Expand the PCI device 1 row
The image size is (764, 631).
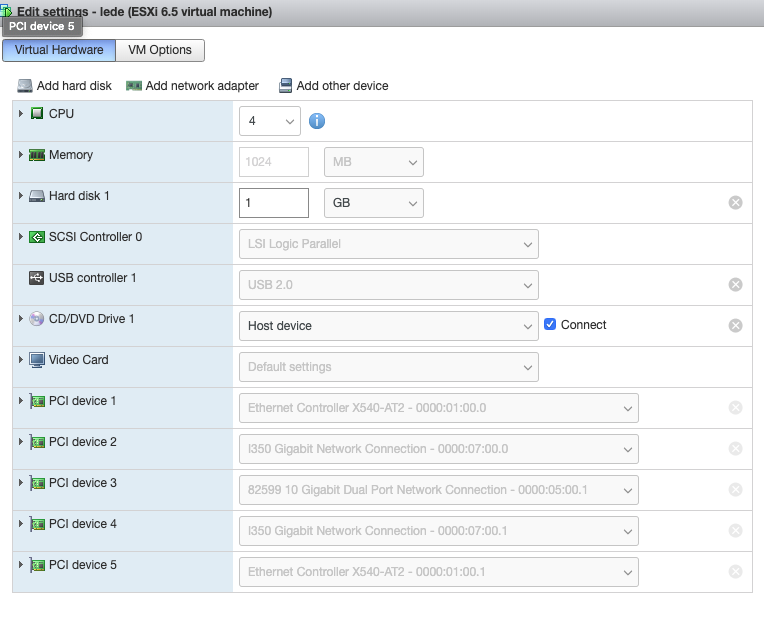coord(20,401)
